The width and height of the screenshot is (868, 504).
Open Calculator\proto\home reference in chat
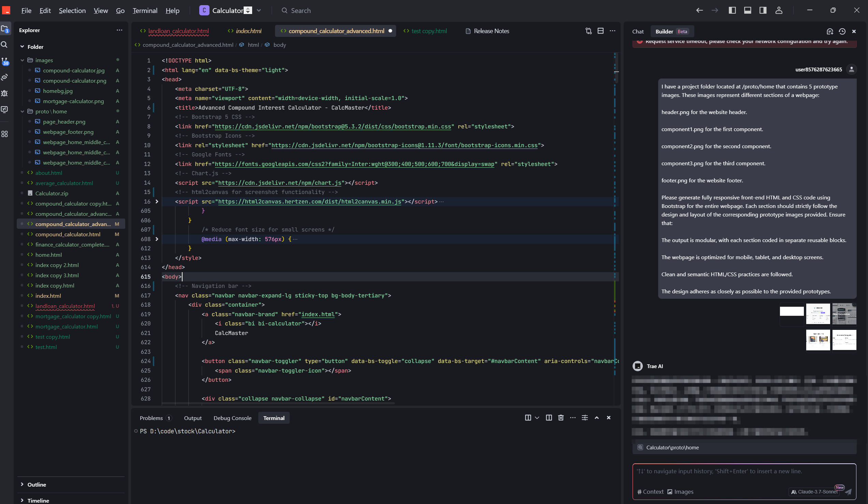click(x=744, y=447)
